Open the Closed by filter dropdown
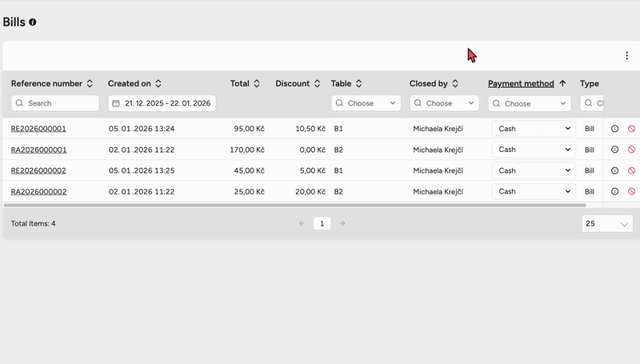Viewport: 640px width, 364px height. (x=444, y=103)
